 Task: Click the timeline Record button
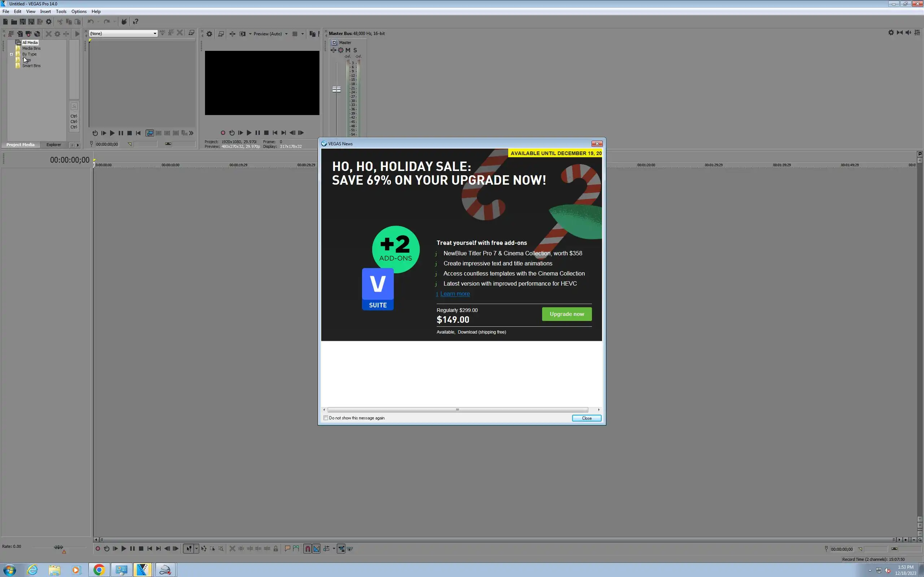coord(98,549)
